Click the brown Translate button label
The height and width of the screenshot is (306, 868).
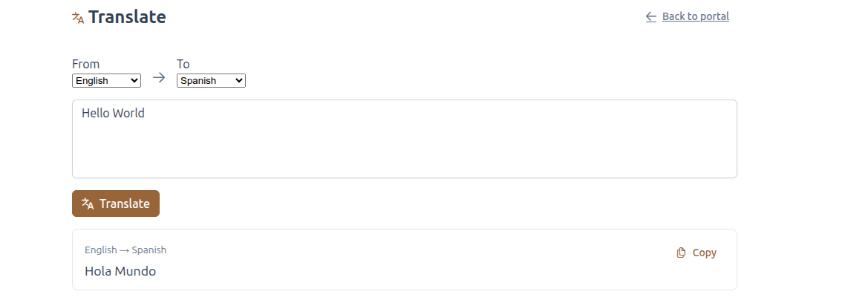click(125, 204)
